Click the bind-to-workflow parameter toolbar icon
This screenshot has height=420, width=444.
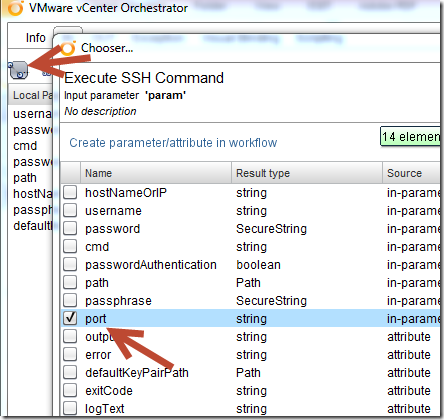pos(19,70)
